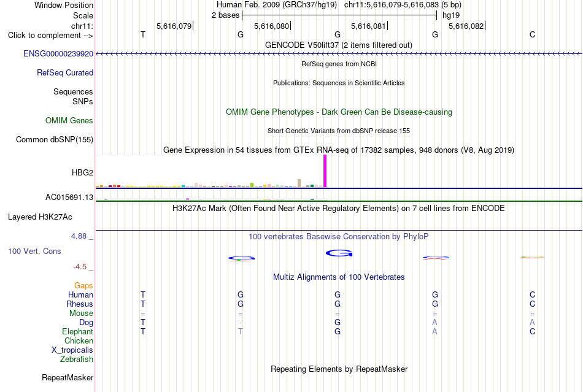Click 'Repeating Elements by RepeatMasker' title

click(339, 369)
